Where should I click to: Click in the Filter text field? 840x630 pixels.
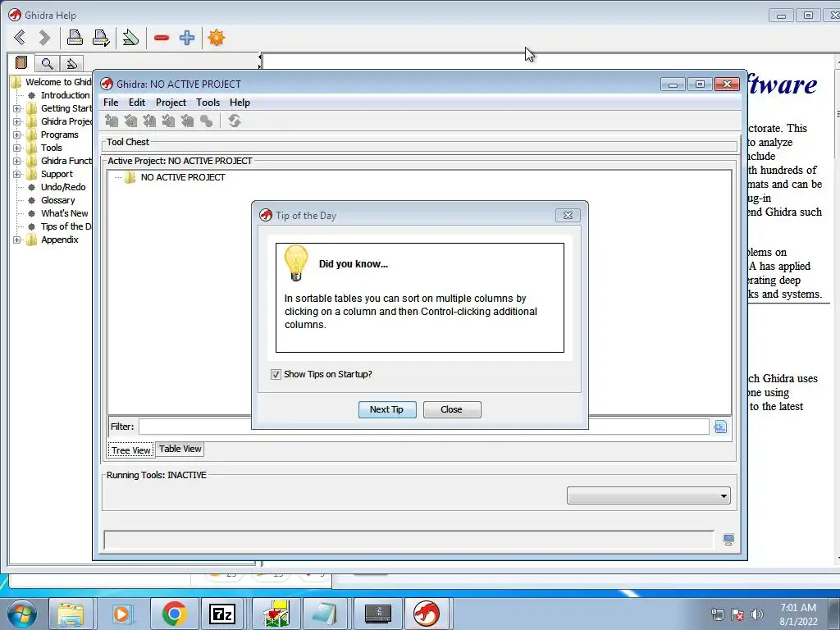pos(424,427)
